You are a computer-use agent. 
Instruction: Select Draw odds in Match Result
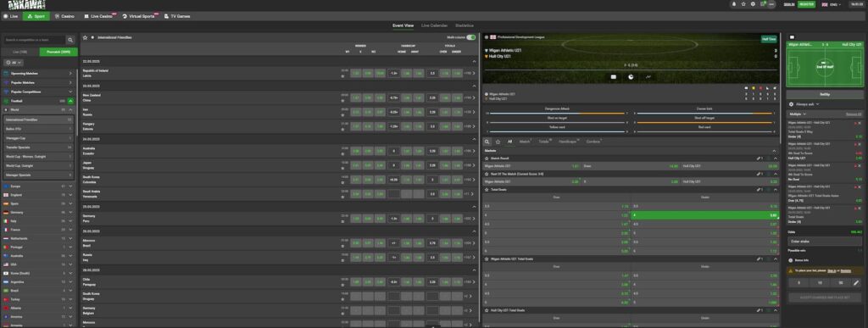pos(631,166)
